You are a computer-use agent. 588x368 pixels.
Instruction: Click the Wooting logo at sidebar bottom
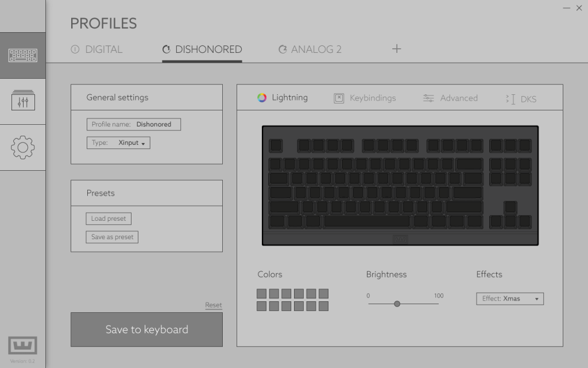tap(21, 346)
